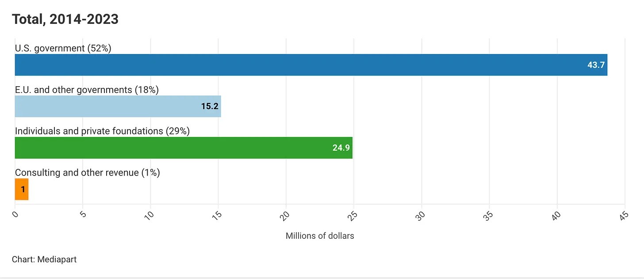Click the green individuals and foundations bar

pyautogui.click(x=184, y=148)
